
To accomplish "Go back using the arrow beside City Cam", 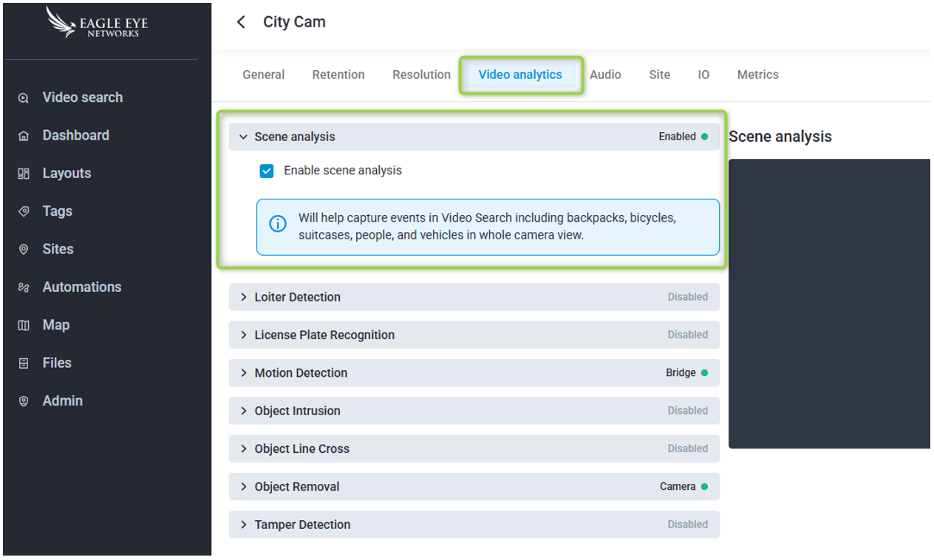I will click(241, 22).
